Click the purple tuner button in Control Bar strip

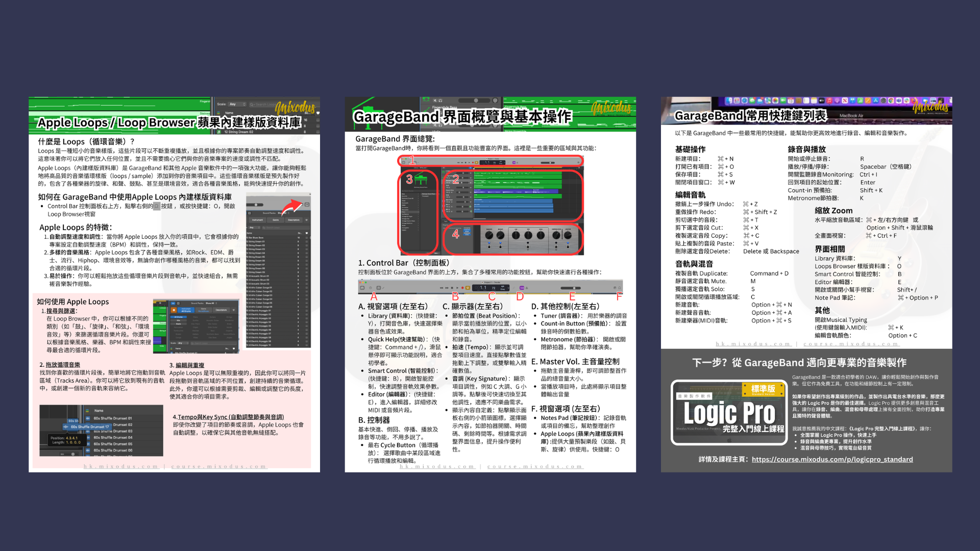tap(522, 288)
